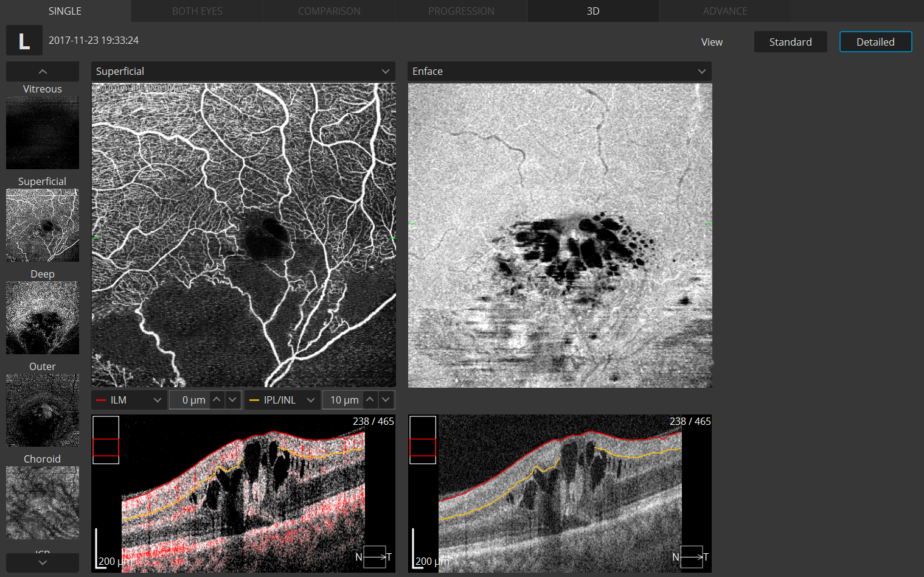
Task: Click the 10 µm offset input field
Action: coord(343,400)
